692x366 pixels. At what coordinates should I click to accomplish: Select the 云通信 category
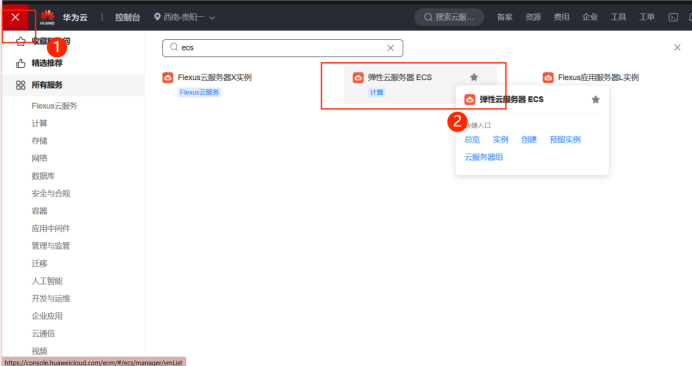(43, 333)
